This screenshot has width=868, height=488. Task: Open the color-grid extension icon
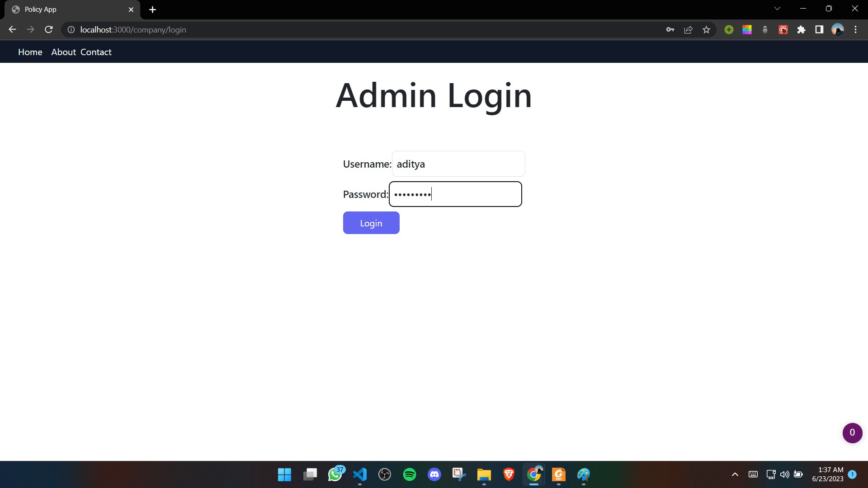pyautogui.click(x=747, y=29)
